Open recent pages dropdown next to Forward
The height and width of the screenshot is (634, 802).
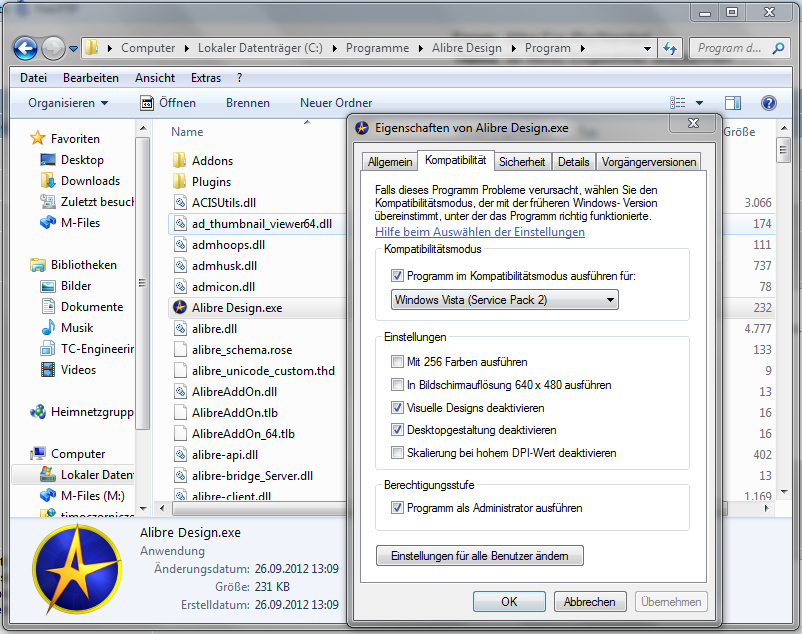[74, 49]
